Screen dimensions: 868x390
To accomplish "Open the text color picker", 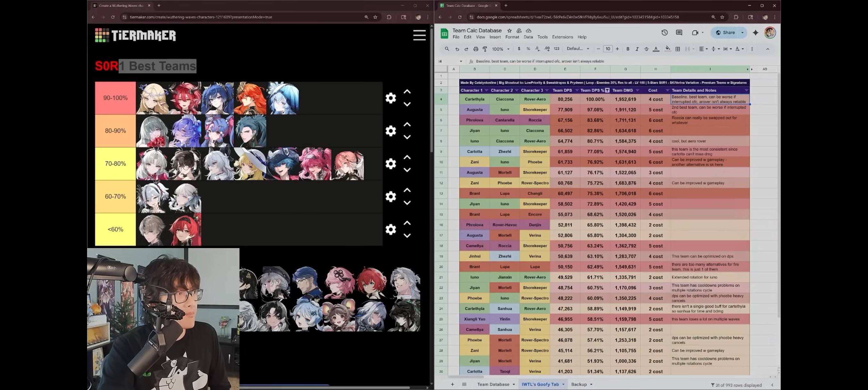I will click(656, 49).
